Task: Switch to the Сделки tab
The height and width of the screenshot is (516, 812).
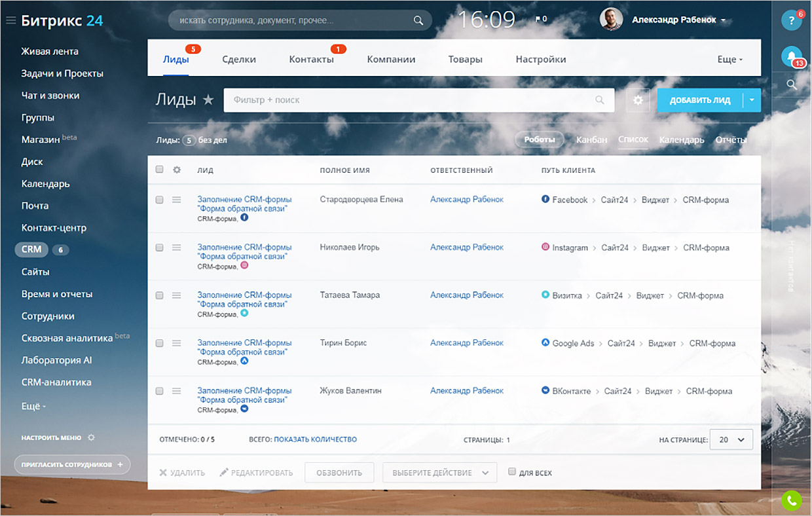Action: [239, 59]
